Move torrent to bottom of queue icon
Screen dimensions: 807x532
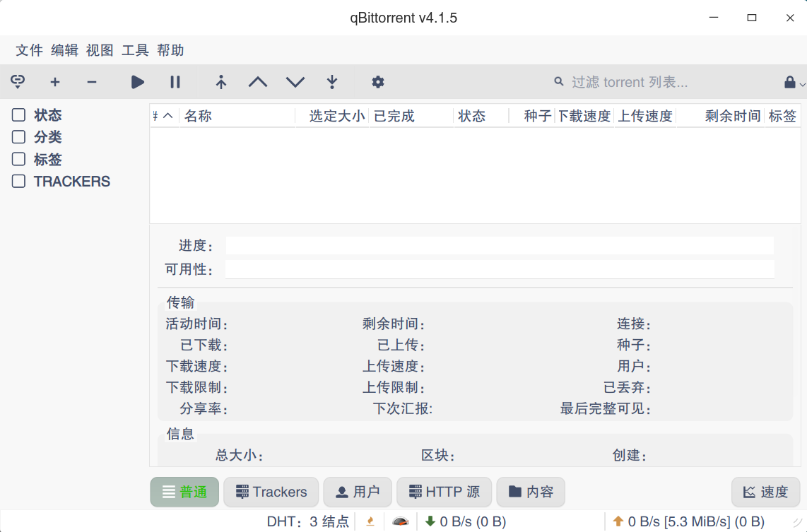pos(332,82)
